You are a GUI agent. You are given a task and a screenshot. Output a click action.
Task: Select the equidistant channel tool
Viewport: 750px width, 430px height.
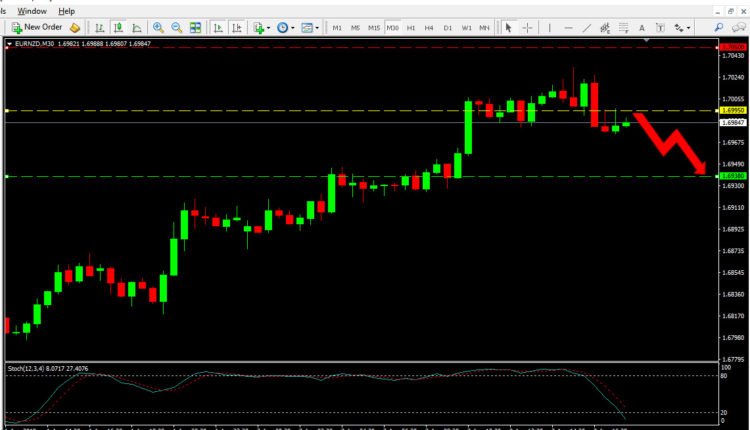coord(605,28)
